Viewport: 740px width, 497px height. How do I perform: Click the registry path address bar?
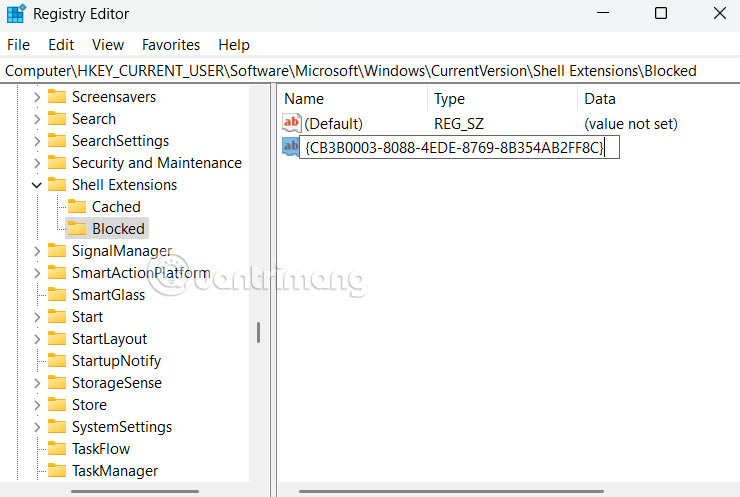(x=370, y=71)
